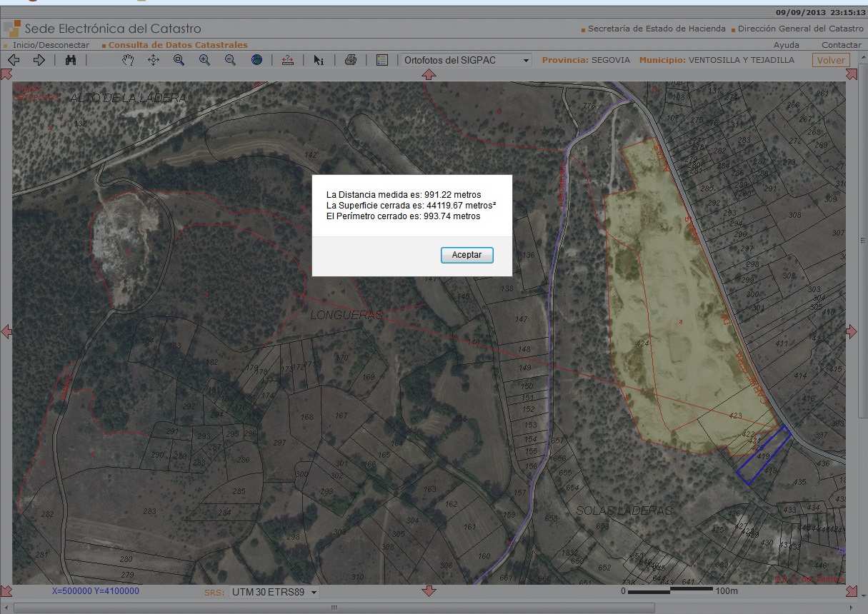Screen dimensions: 868x614
Task: Click the zoom out magnifier icon
Action: click(x=230, y=60)
